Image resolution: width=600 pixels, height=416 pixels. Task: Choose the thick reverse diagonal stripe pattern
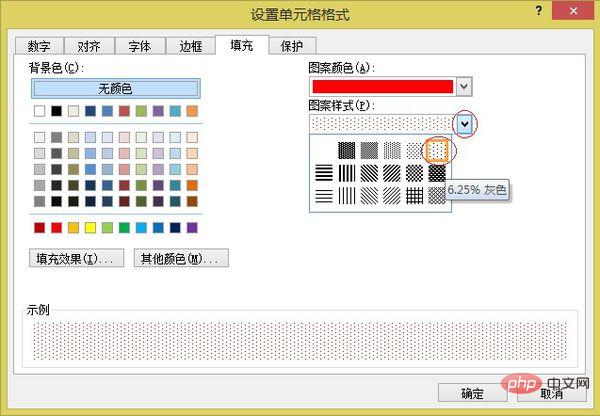(x=369, y=173)
